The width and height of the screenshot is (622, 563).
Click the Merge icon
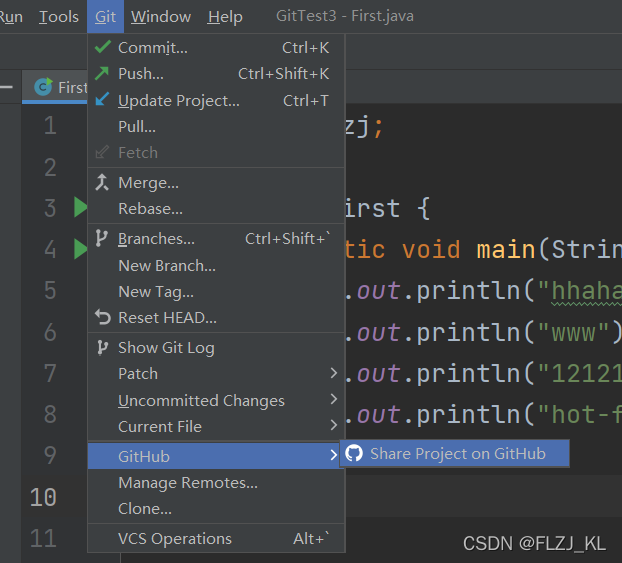tap(102, 183)
